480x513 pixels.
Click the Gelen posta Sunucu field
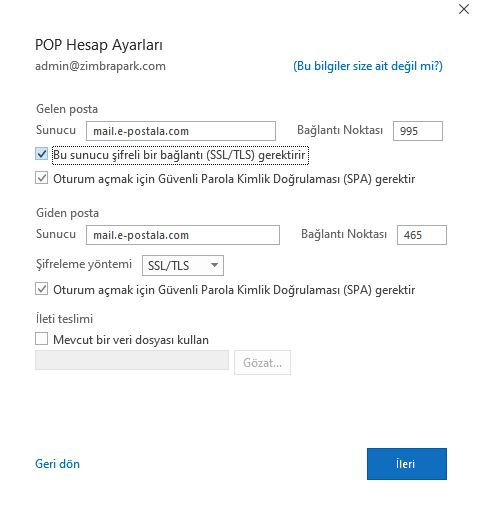[181, 131]
